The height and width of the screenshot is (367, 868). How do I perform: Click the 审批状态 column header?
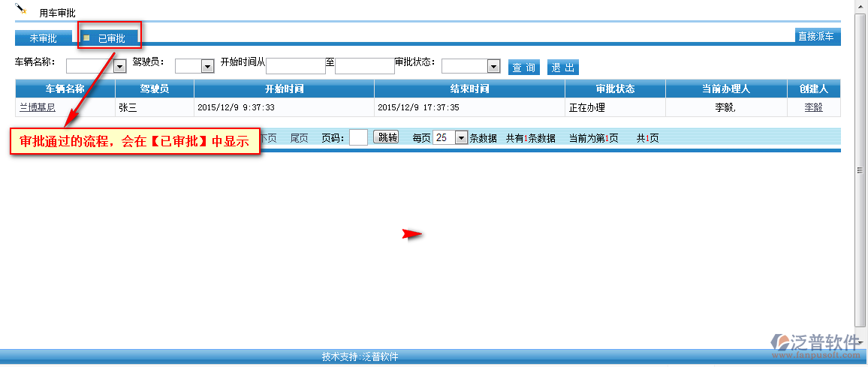(615, 89)
